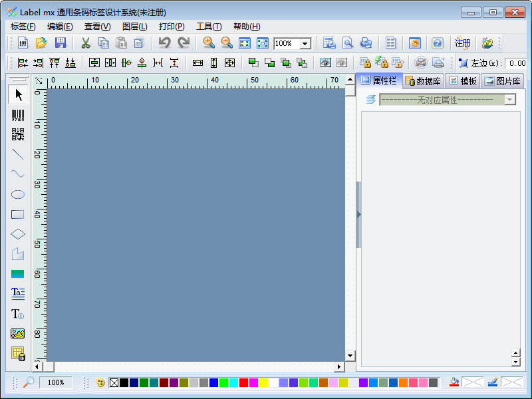The height and width of the screenshot is (399, 532).
Task: Click the undo arrow icon
Action: [164, 43]
